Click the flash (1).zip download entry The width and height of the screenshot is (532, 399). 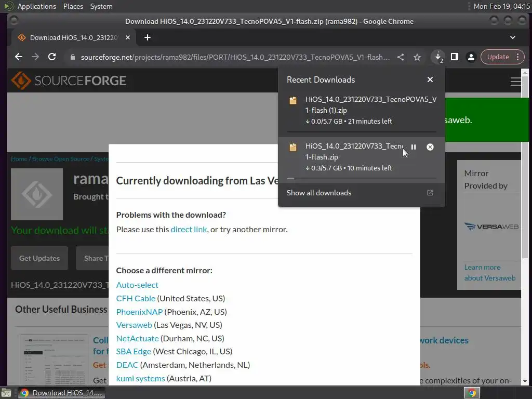pyautogui.click(x=362, y=113)
